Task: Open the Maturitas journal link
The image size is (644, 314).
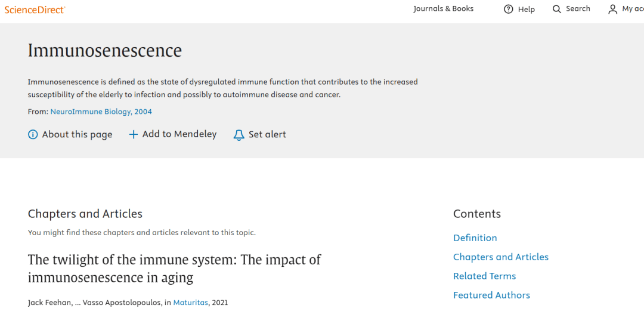Action: (191, 303)
